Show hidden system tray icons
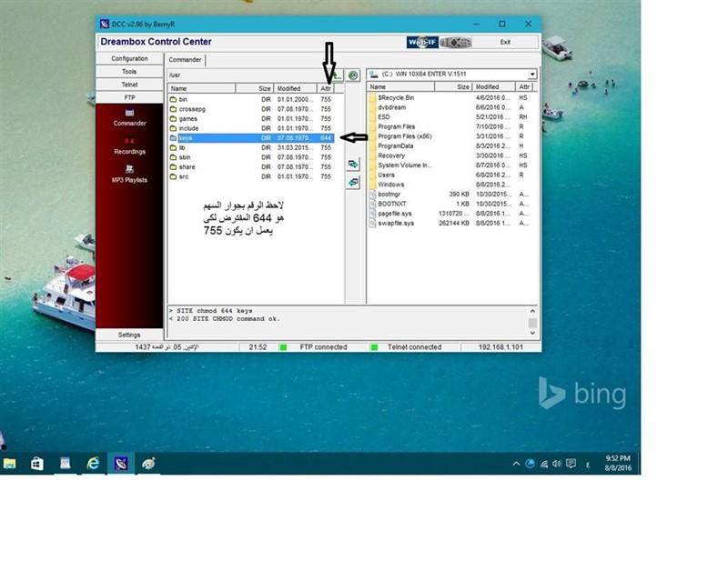This screenshot has height=581, width=728. point(516,464)
